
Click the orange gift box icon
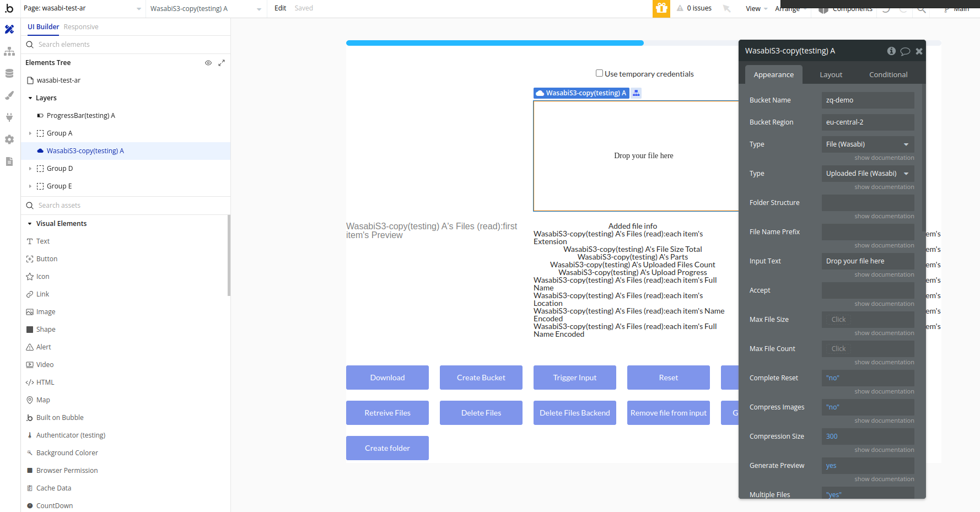point(661,8)
